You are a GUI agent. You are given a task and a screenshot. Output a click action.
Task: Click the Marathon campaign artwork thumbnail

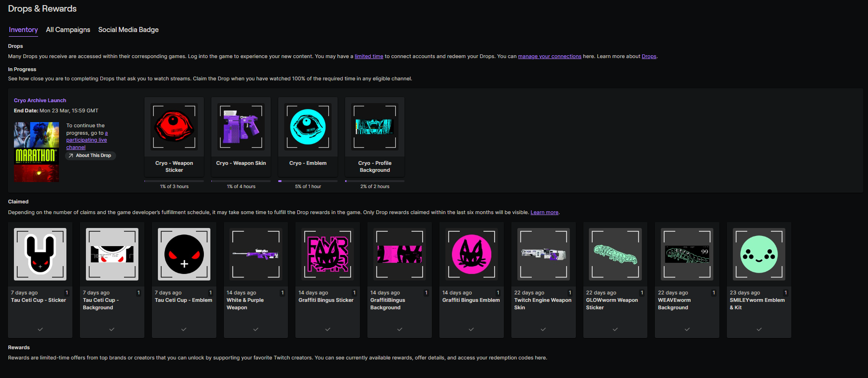(36, 152)
